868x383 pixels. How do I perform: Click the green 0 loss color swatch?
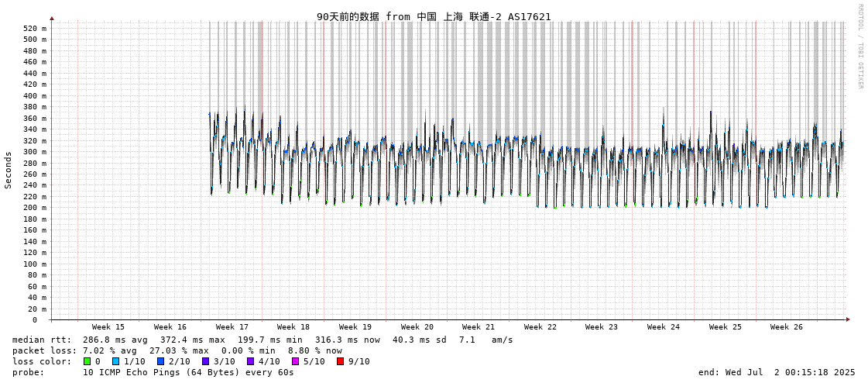tap(87, 361)
